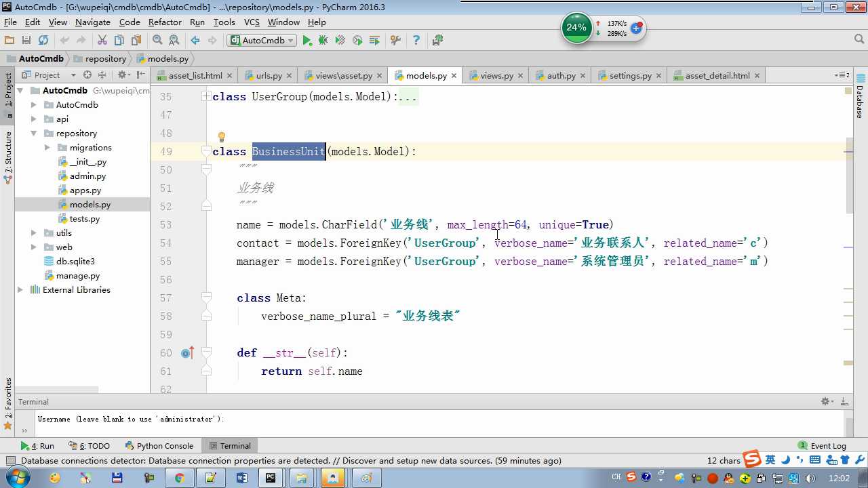Expand the api folder
Viewport: 868px width, 488px height.
[34, 119]
